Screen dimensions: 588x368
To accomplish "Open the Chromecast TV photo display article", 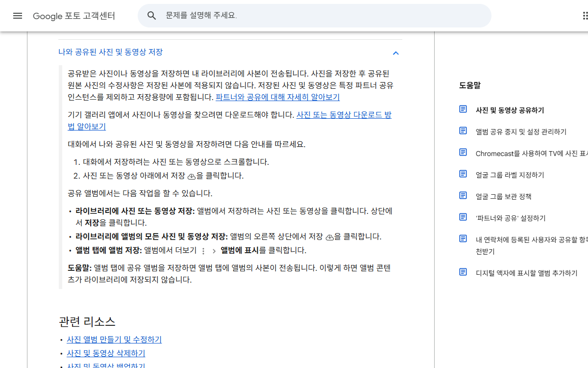I will pyautogui.click(x=532, y=154).
